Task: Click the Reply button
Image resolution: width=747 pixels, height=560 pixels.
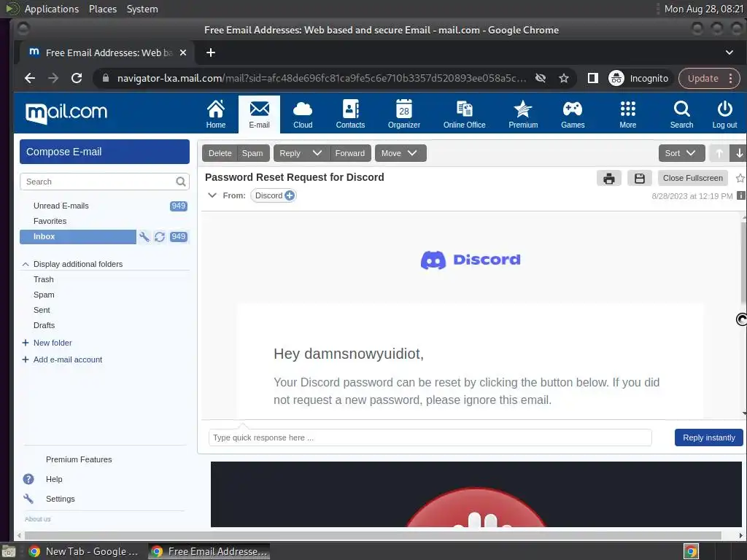Action: click(x=290, y=153)
